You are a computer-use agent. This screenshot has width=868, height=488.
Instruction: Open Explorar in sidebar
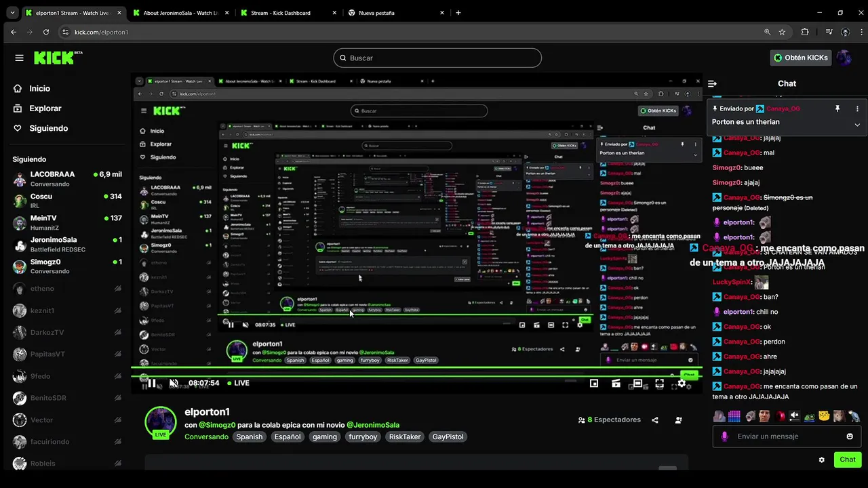(45, 108)
